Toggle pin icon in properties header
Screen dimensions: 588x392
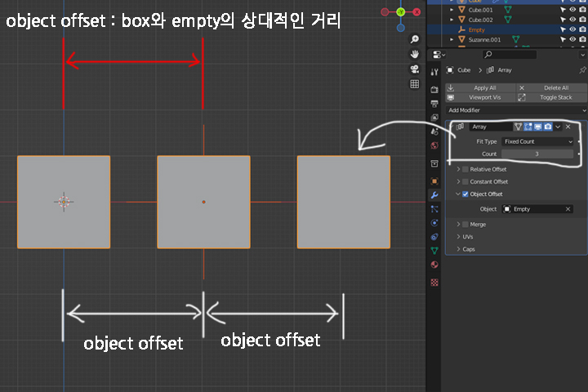(582, 69)
